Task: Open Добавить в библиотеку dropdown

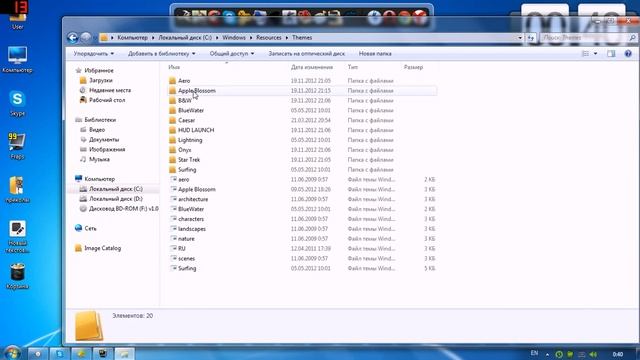Action: (162, 53)
